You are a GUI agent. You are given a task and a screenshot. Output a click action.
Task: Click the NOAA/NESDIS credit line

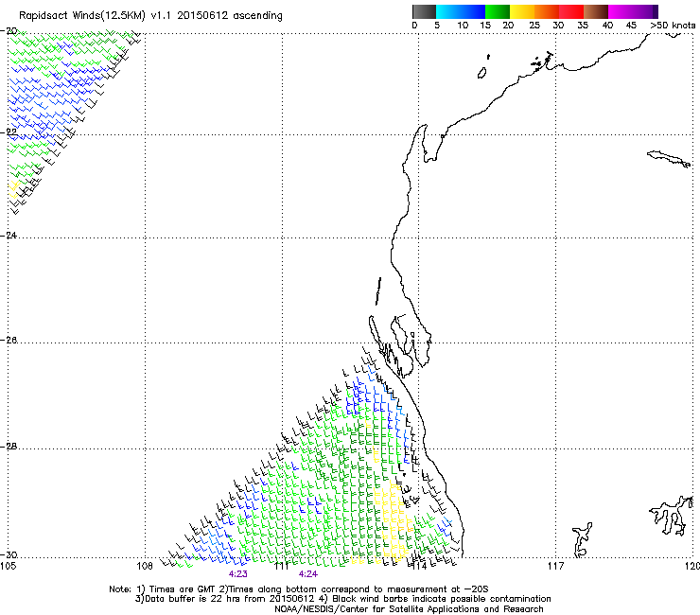[409, 609]
